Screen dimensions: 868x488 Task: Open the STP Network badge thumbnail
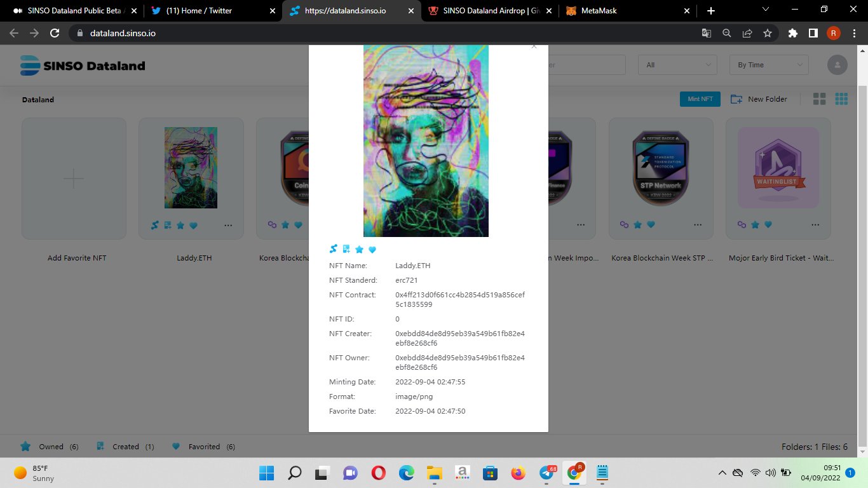click(x=661, y=168)
